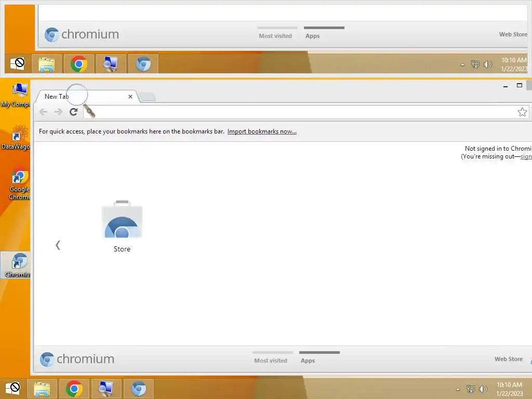
Task: Open a new tab with the small tab button
Action: pyautogui.click(x=148, y=97)
